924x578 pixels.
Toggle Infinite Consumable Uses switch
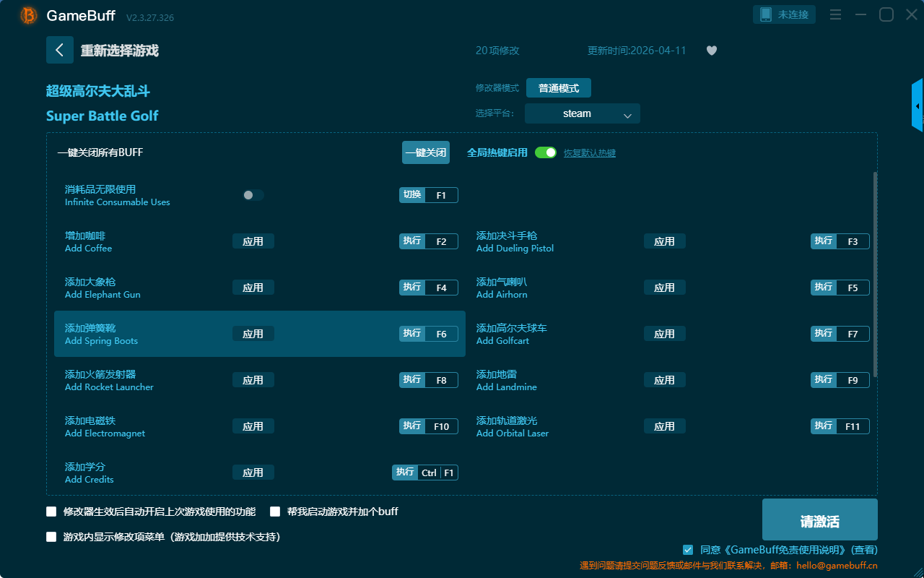[x=253, y=195]
